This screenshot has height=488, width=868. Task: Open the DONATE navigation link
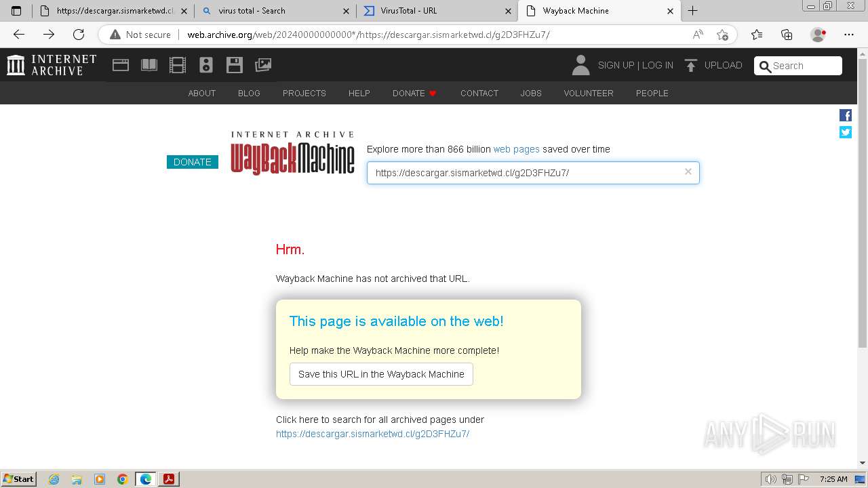click(414, 94)
